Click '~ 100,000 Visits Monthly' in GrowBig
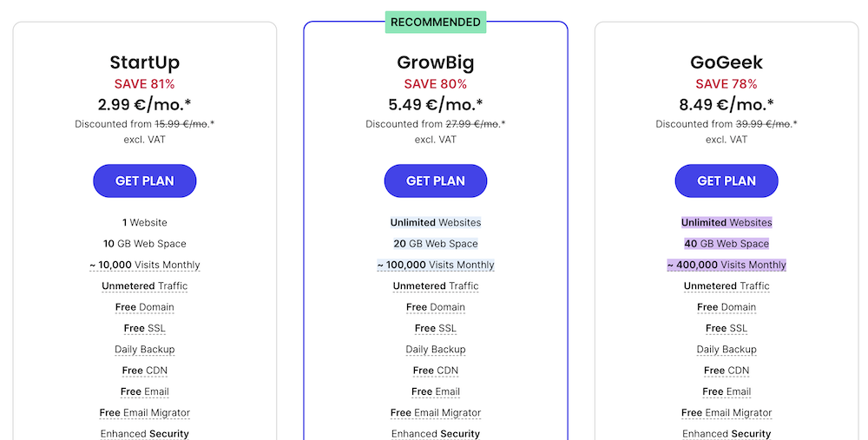This screenshot has height=440, width=868. (x=436, y=265)
